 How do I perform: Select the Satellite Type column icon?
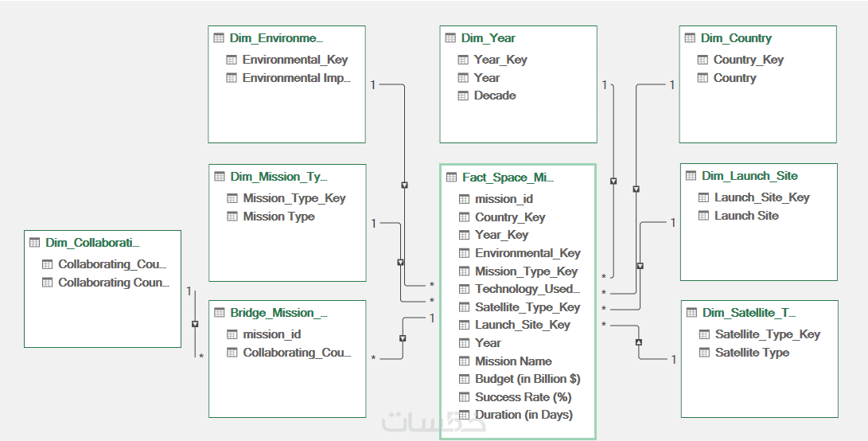pyautogui.click(x=704, y=353)
